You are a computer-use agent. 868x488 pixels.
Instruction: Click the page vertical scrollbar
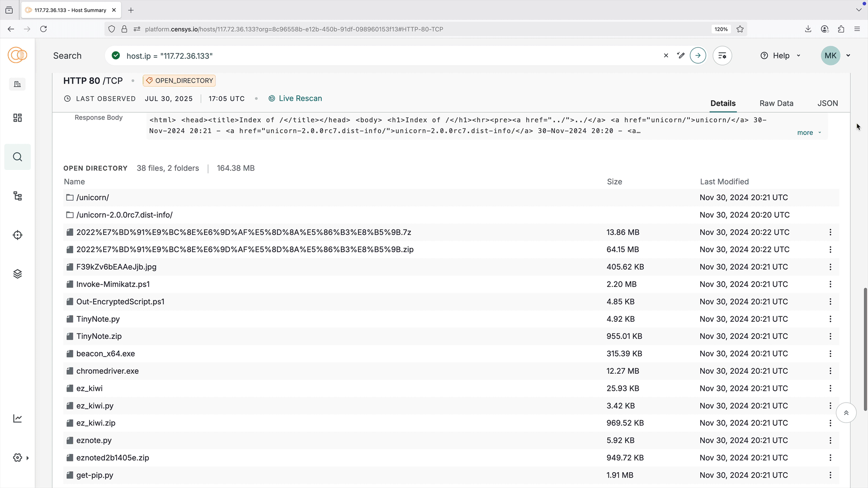[865, 349]
